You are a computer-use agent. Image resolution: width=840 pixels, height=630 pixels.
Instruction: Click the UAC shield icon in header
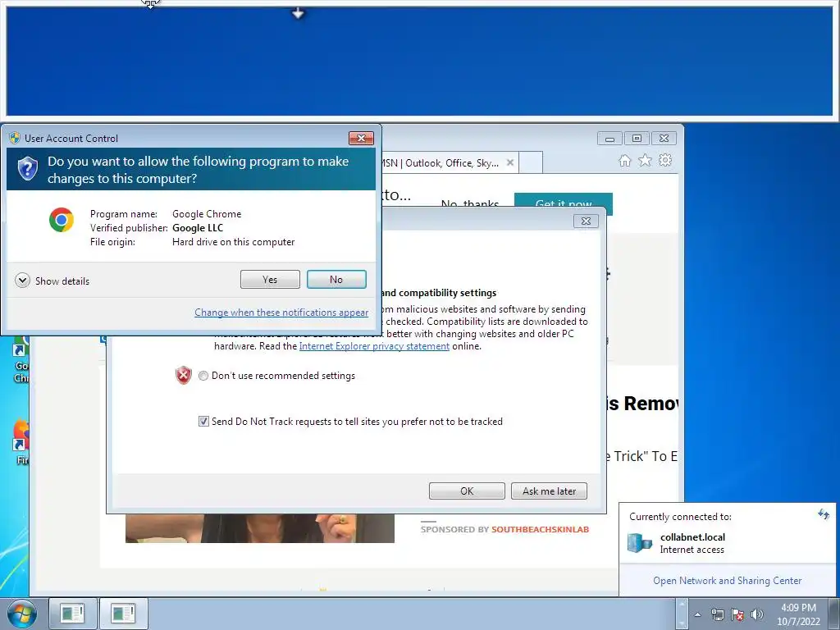click(27, 169)
